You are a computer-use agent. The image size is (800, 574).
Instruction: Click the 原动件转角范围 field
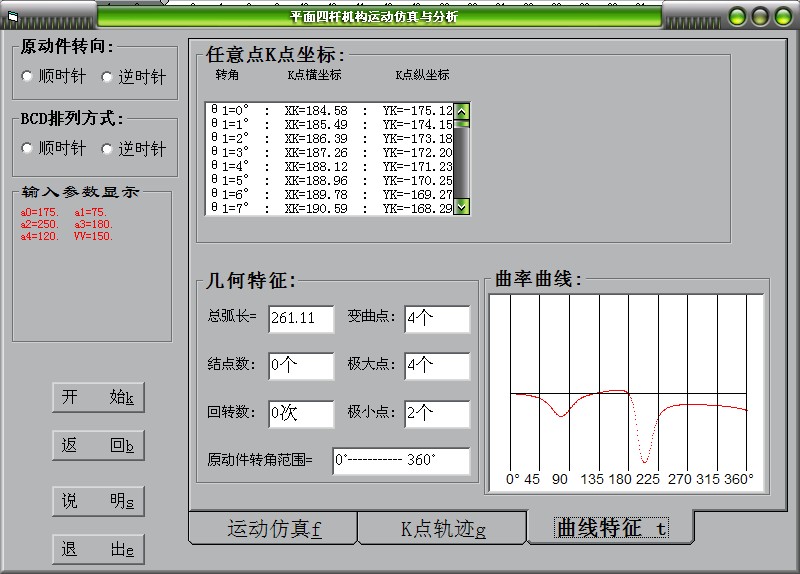(401, 461)
